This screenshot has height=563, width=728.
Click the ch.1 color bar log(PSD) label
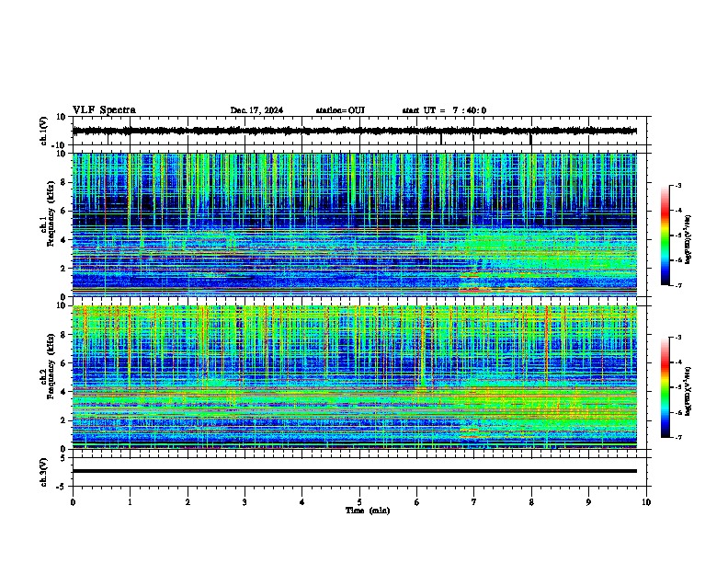click(688, 239)
